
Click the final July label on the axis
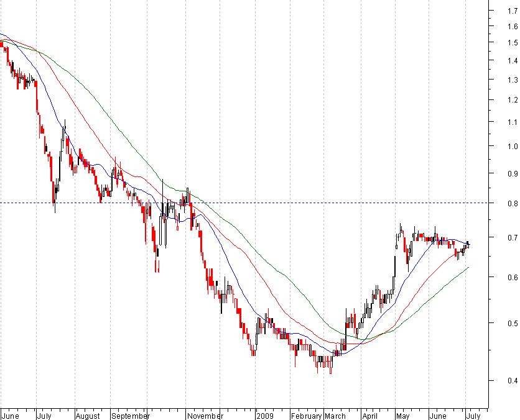(473, 416)
